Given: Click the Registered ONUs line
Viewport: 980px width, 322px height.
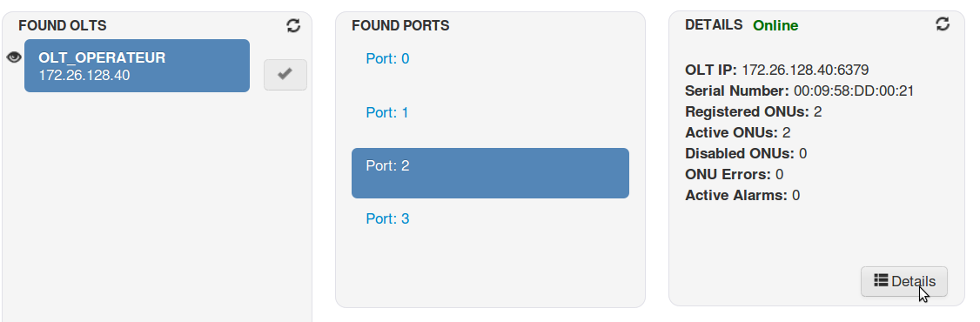Looking at the screenshot, I should [x=753, y=112].
